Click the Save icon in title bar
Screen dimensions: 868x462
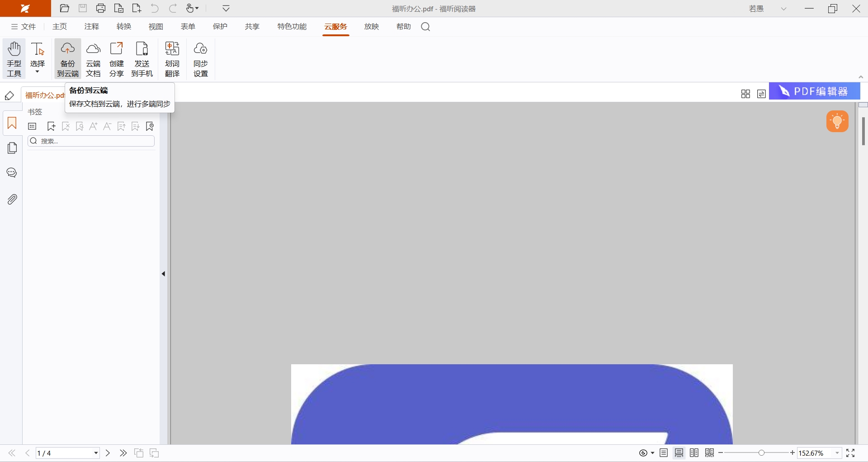[x=83, y=8]
